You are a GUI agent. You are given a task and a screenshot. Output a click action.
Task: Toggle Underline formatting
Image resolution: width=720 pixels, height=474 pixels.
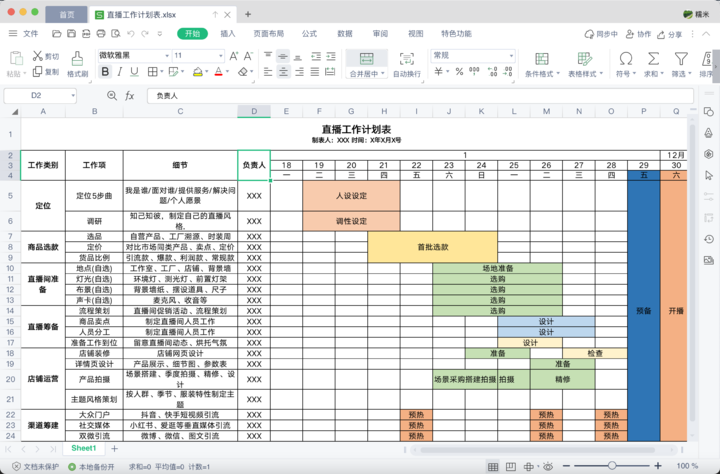click(x=134, y=72)
